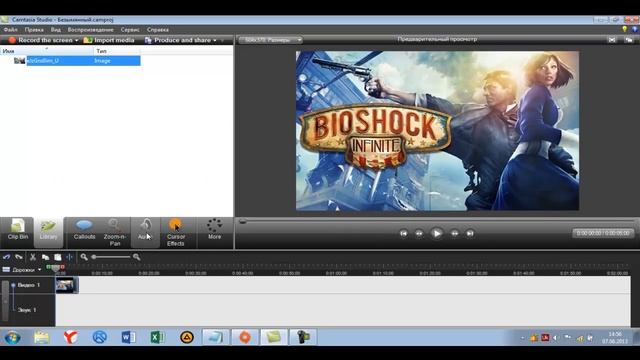Click the Record the screen button
This screenshot has height=360, width=640.
tap(40, 40)
